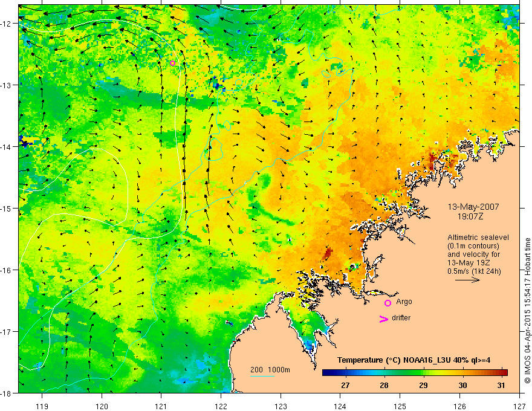The width and height of the screenshot is (532, 411).
Task: Click the colour bar tick label 28
Action: click(384, 385)
